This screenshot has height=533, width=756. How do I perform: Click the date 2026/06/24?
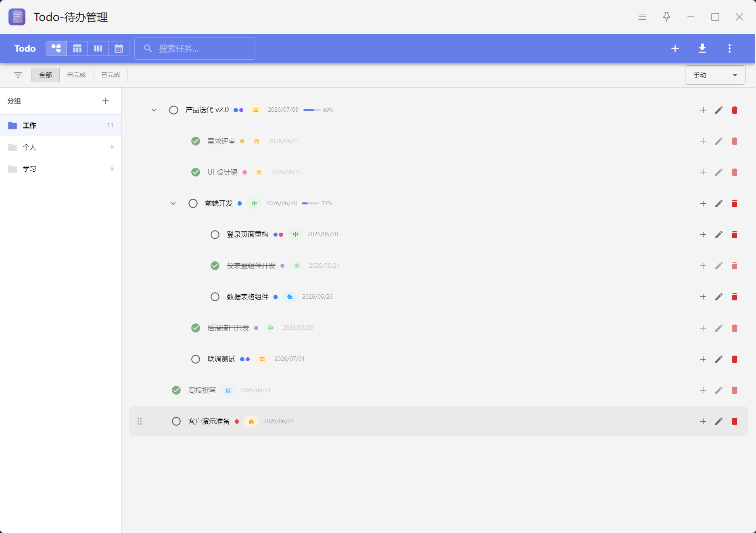[x=279, y=421]
